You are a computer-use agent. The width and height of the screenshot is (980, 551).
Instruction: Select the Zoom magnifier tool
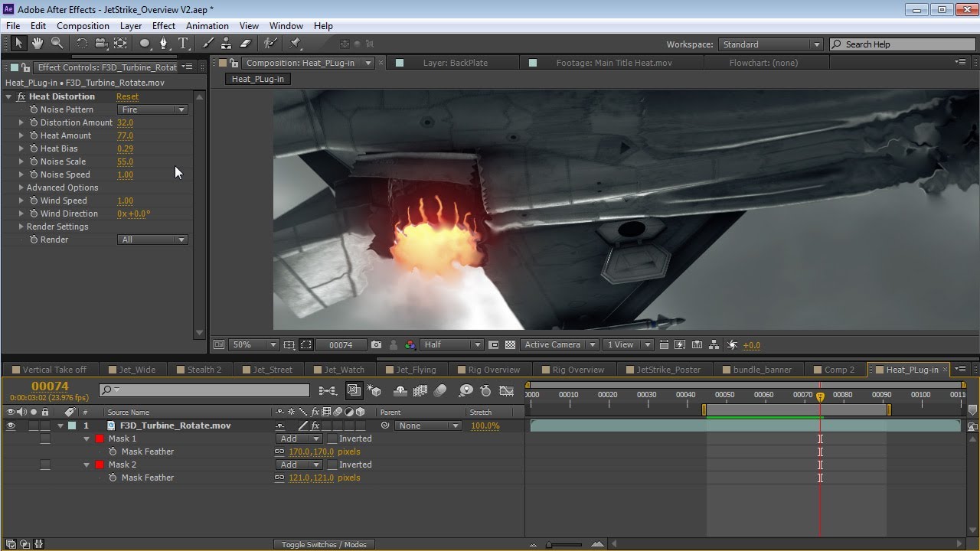coord(57,44)
